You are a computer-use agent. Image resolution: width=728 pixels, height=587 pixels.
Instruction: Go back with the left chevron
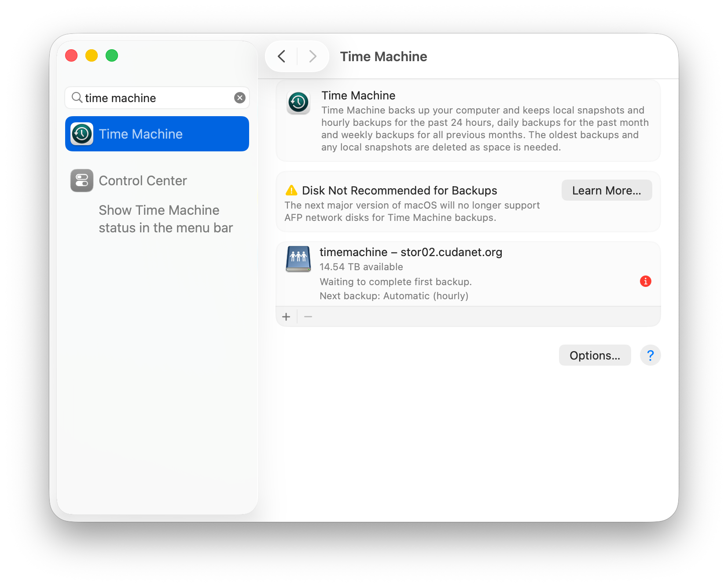pyautogui.click(x=282, y=56)
